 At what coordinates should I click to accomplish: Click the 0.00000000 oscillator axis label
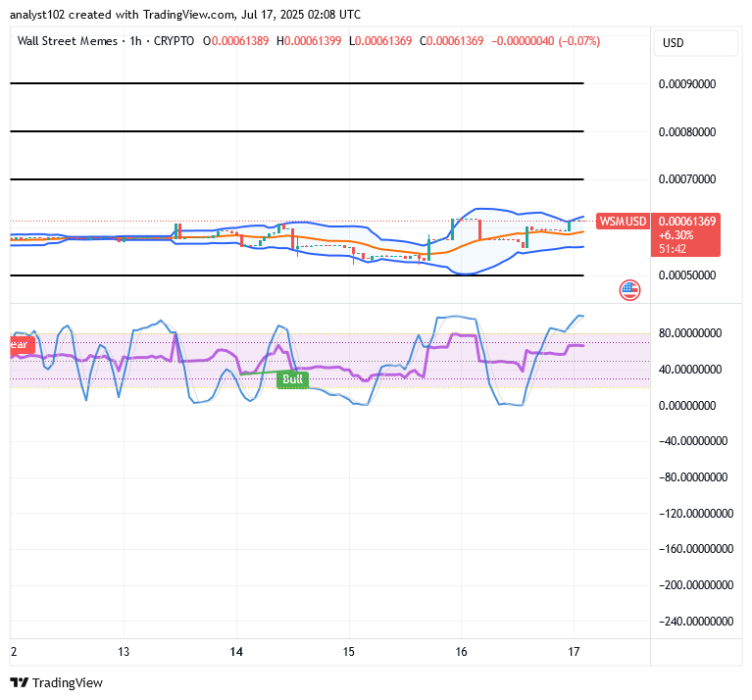tap(687, 406)
